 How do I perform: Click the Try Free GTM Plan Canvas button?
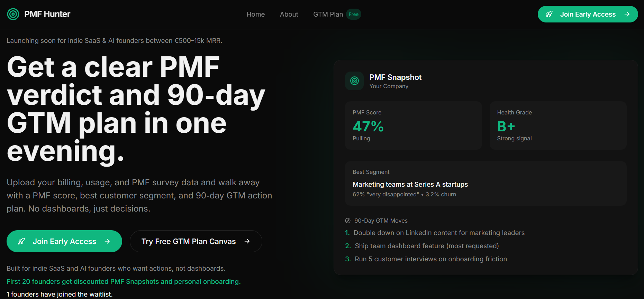[x=196, y=241]
